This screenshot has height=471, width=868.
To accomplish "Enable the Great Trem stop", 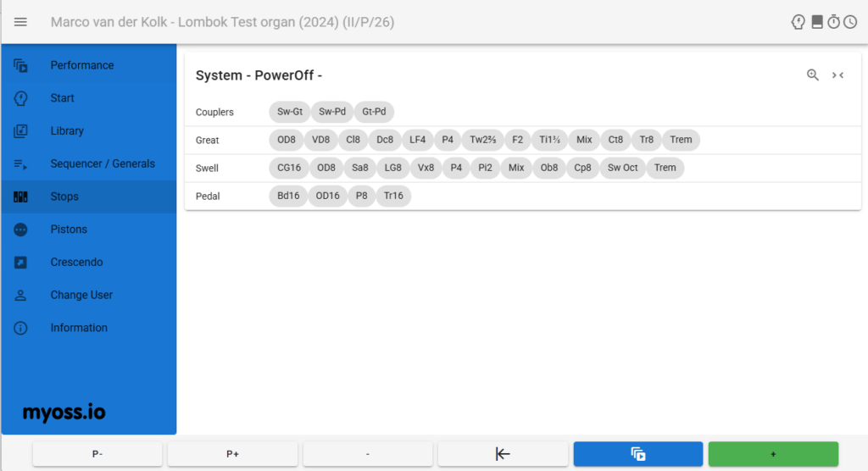I will [x=681, y=140].
